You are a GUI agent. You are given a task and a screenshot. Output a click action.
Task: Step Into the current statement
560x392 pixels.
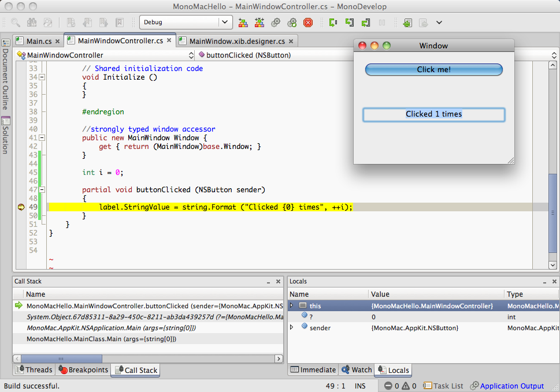point(349,23)
